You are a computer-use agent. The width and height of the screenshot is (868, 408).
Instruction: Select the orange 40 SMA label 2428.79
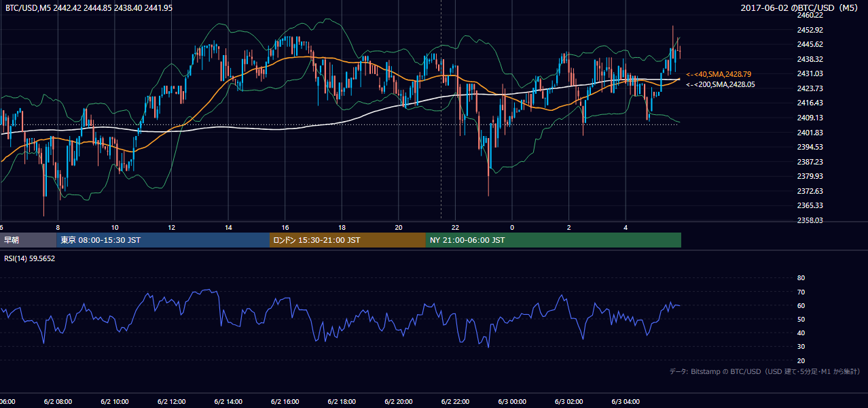tap(719, 73)
